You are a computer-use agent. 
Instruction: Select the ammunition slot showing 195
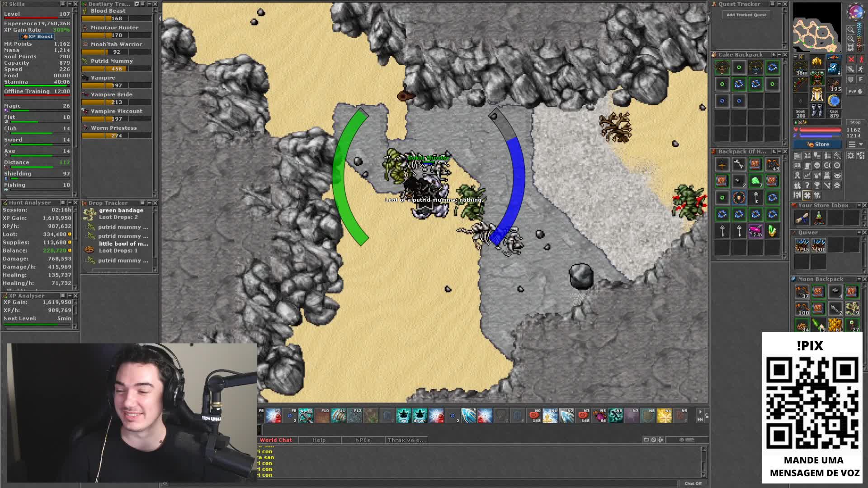click(x=834, y=84)
